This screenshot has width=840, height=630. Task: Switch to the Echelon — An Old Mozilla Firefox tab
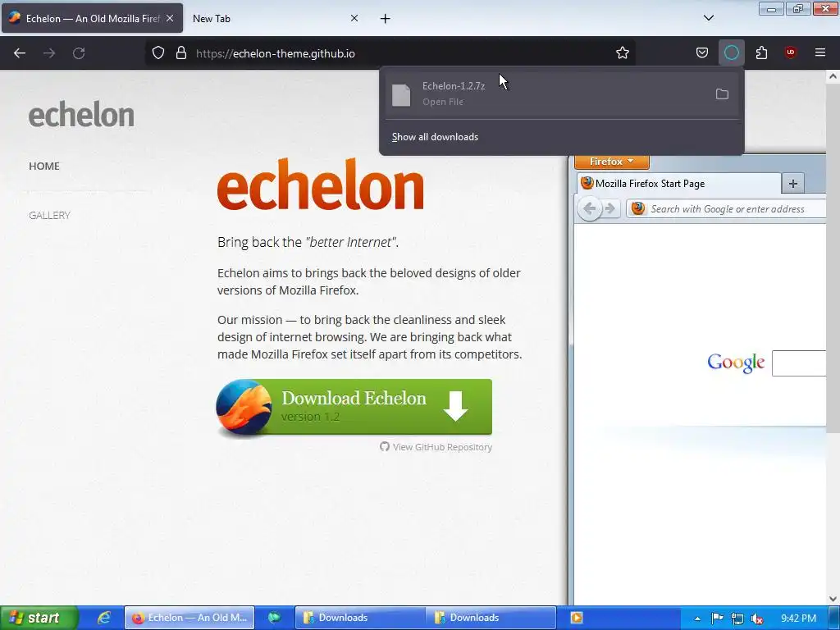coord(92,18)
